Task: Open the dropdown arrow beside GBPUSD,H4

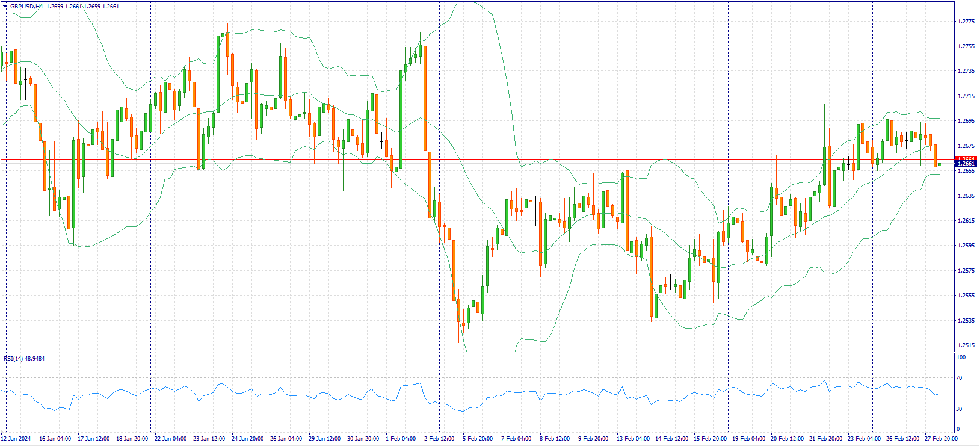Action: [5, 7]
